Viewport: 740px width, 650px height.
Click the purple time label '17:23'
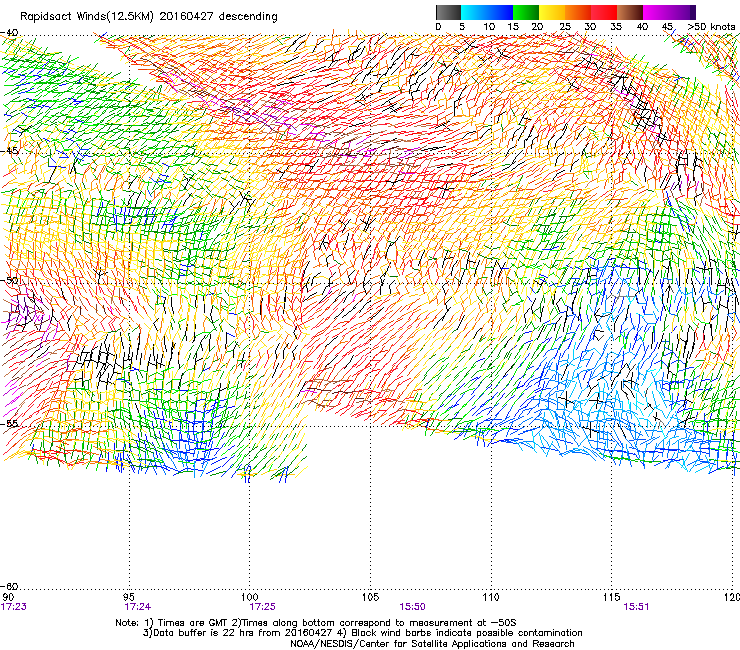point(14,607)
